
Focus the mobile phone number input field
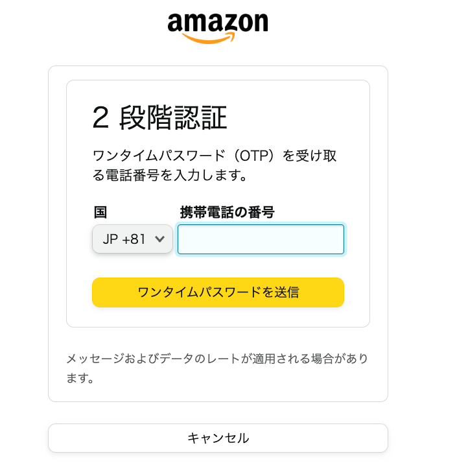pos(261,239)
